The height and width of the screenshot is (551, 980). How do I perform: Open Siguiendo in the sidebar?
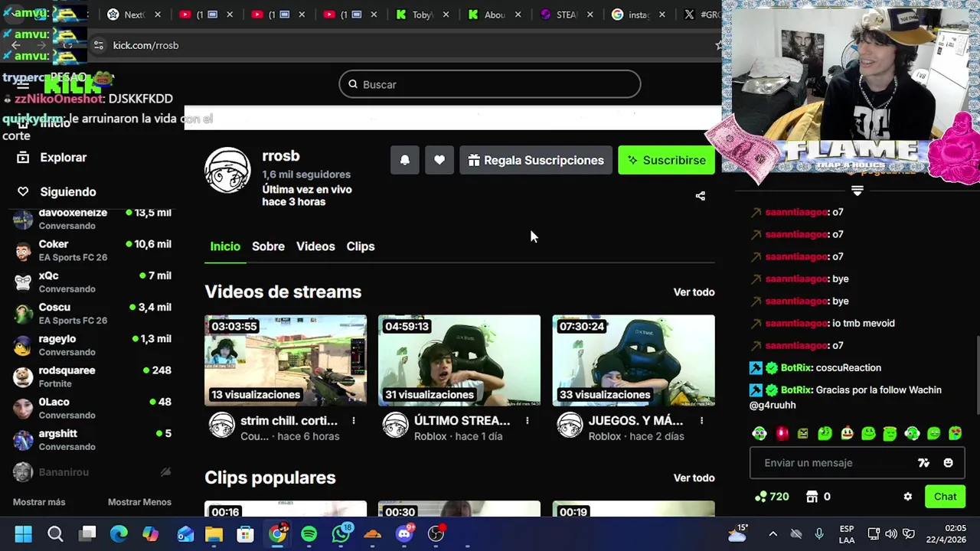click(67, 192)
